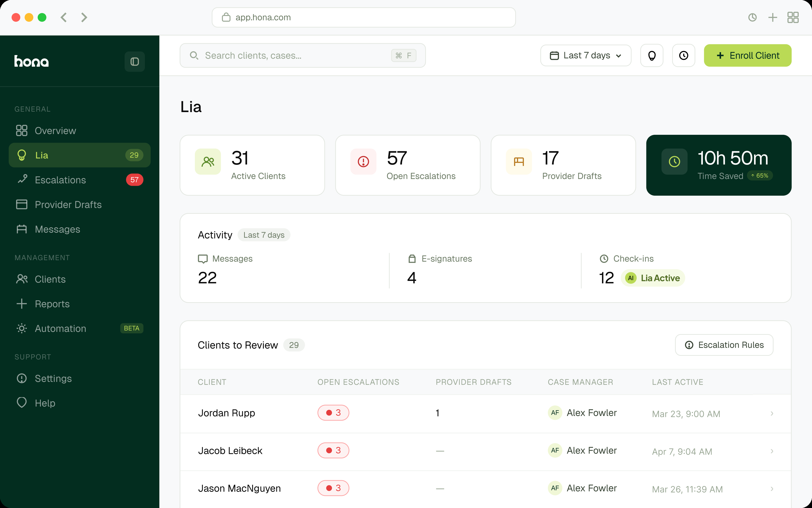Image resolution: width=812 pixels, height=508 pixels.
Task: Click the 65% increase badge
Action: click(x=760, y=176)
